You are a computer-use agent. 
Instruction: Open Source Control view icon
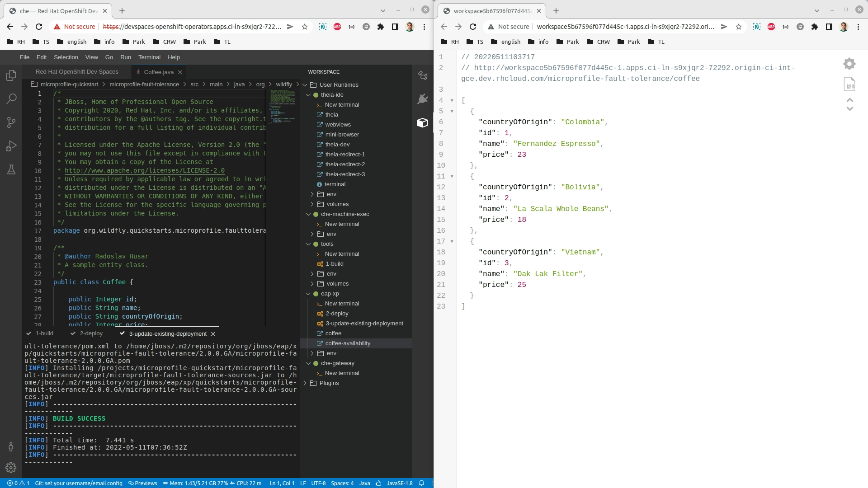tap(11, 122)
